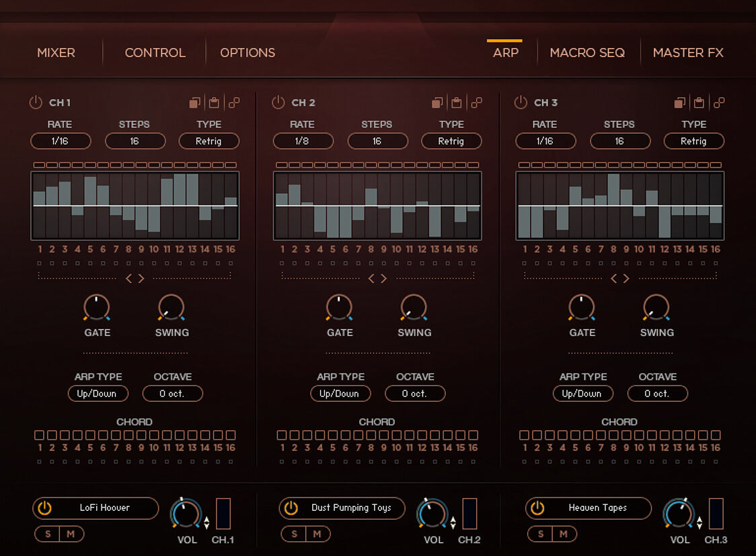Toggle the CH 1 arpeggiator power icon

[x=36, y=102]
